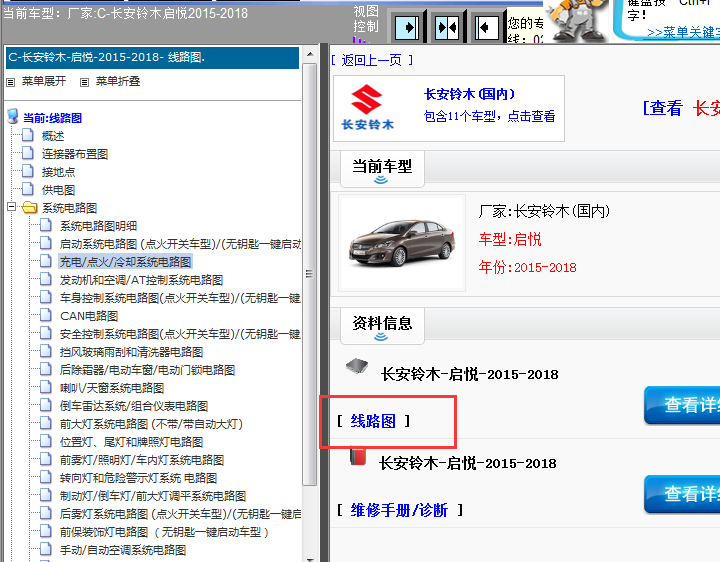Open the 维修手册/诊断 link

pos(399,510)
